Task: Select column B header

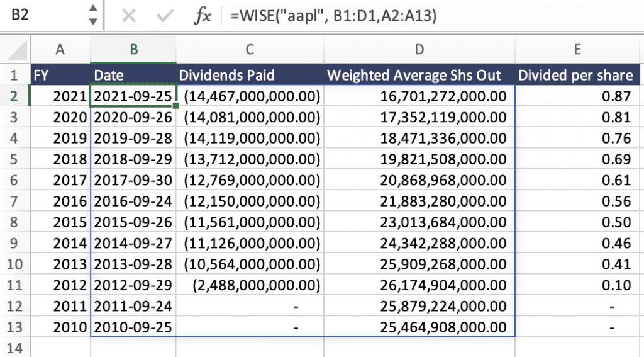Action: pyautogui.click(x=133, y=50)
